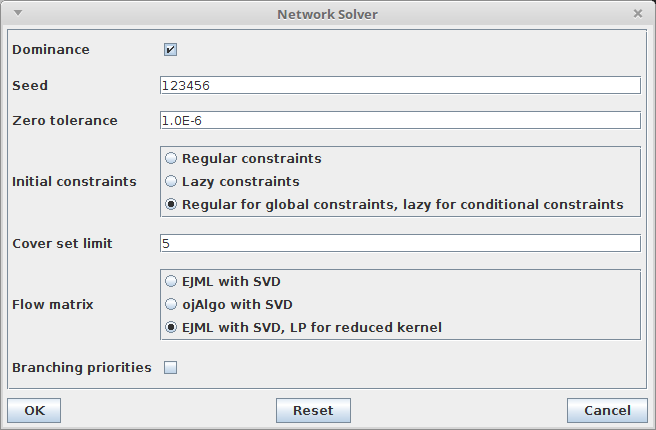Image resolution: width=656 pixels, height=430 pixels.
Task: Enable the Branching priorities checkbox
Action: (x=170, y=367)
